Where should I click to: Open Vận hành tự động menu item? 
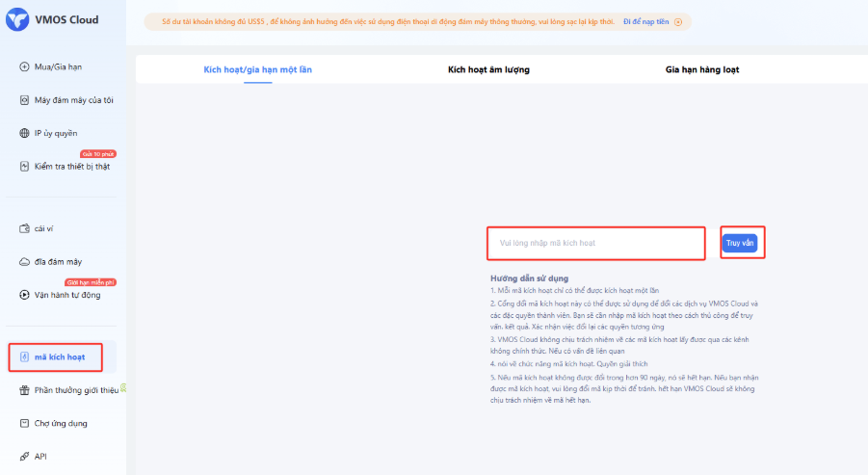pyautogui.click(x=67, y=295)
